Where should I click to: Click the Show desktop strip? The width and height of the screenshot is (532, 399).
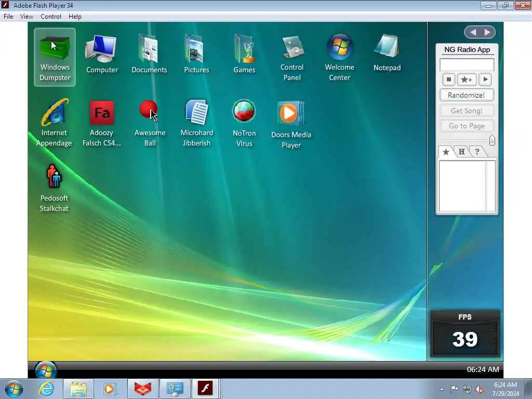(x=528, y=389)
